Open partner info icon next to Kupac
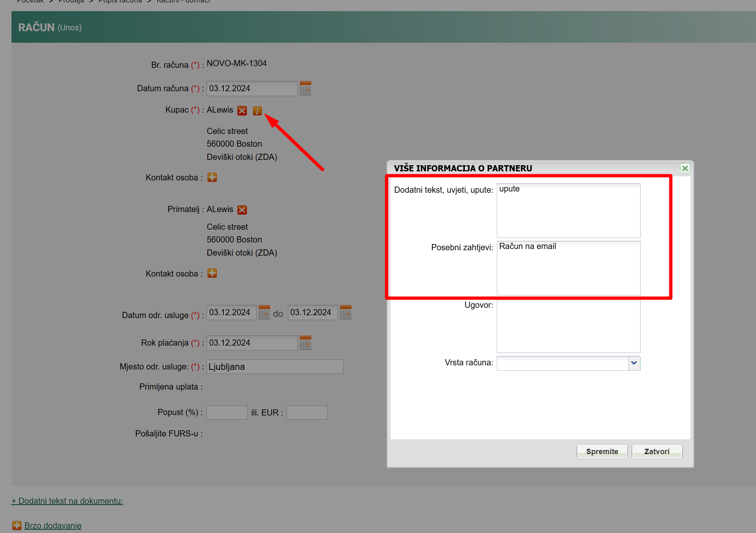The image size is (756, 533). [257, 111]
